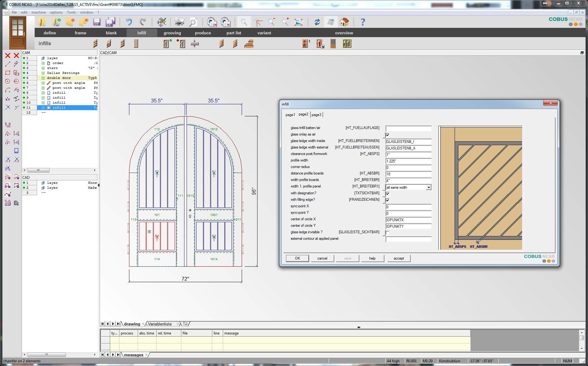Switch to the page3 tab
The height and width of the screenshot is (366, 588).
tap(316, 114)
